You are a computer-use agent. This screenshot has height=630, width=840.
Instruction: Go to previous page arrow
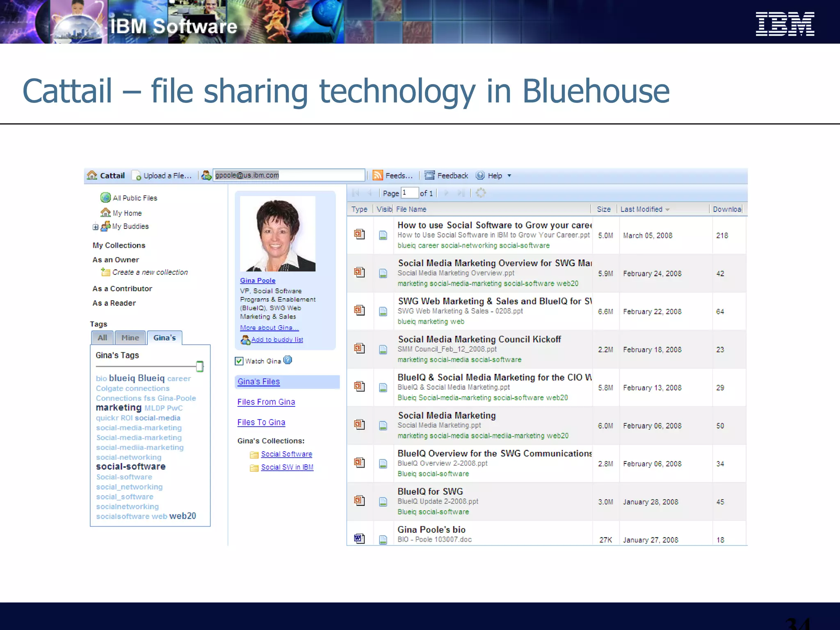tap(370, 193)
